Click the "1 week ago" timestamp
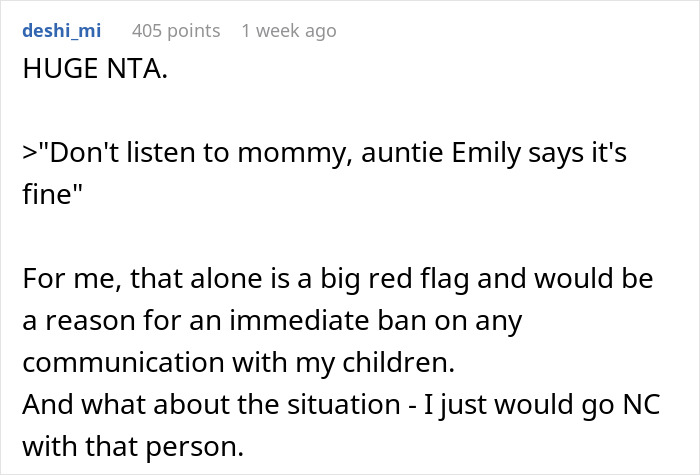Screen dimensions: 700x475 [x=289, y=31]
